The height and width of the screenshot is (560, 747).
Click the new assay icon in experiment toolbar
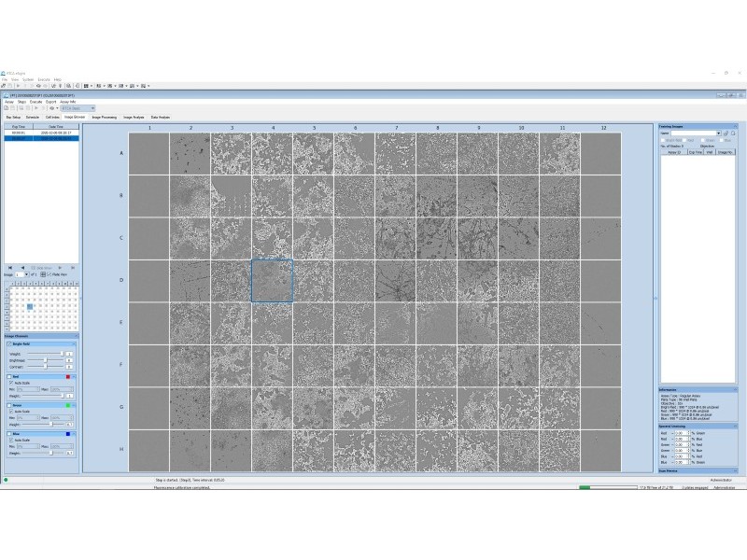pos(7,108)
